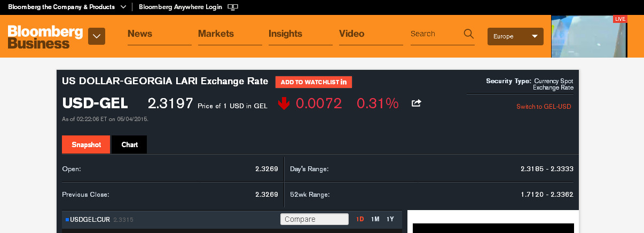Click the search magnifying glass icon
This screenshot has height=233, width=644.
469,34
